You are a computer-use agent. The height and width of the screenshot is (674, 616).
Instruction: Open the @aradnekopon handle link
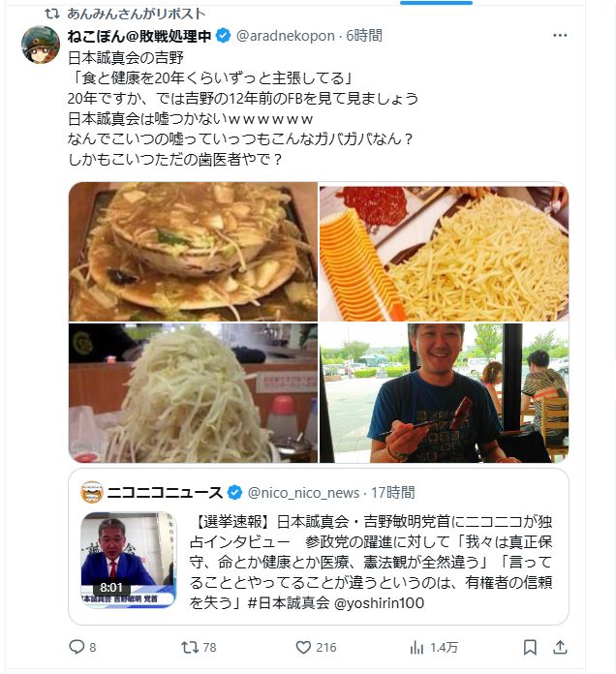(285, 36)
